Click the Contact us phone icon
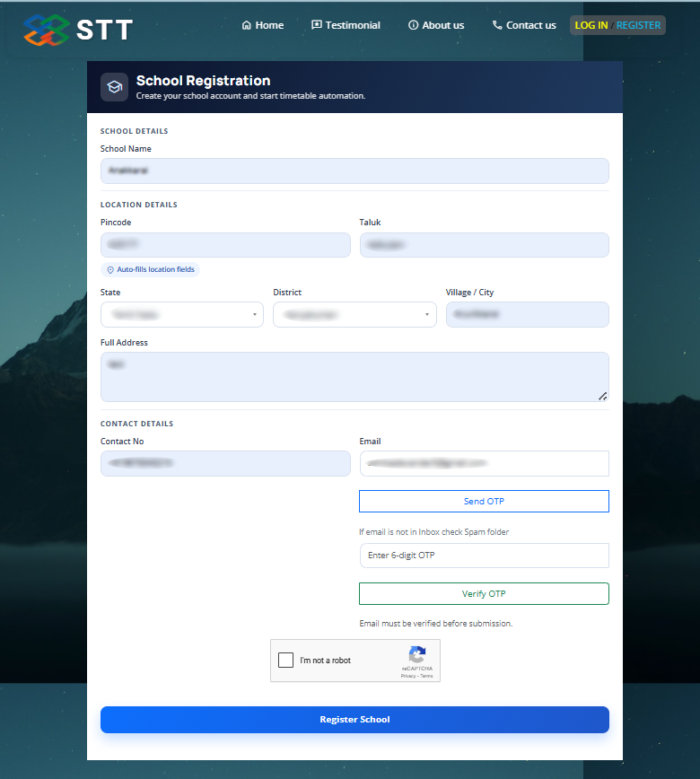The width and height of the screenshot is (700, 779). point(497,25)
